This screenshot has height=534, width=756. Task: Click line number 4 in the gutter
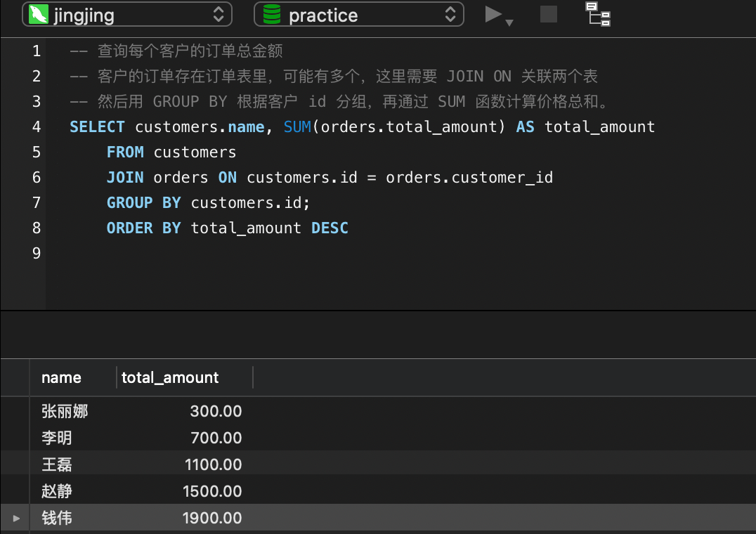37,126
